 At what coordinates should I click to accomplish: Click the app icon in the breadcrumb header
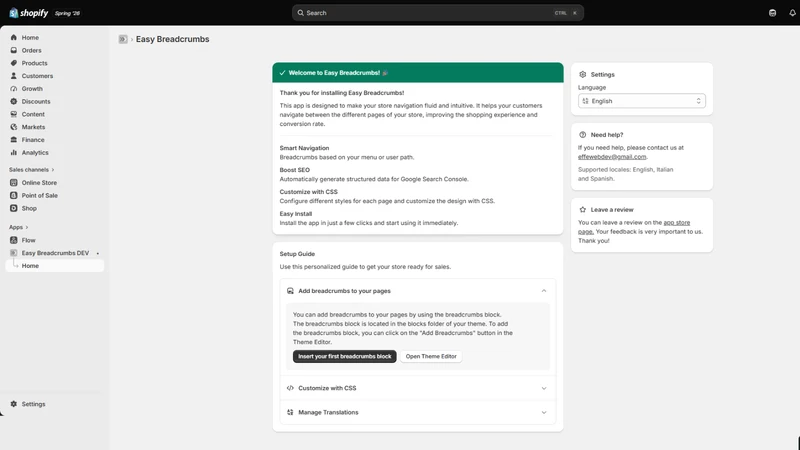[x=123, y=39]
